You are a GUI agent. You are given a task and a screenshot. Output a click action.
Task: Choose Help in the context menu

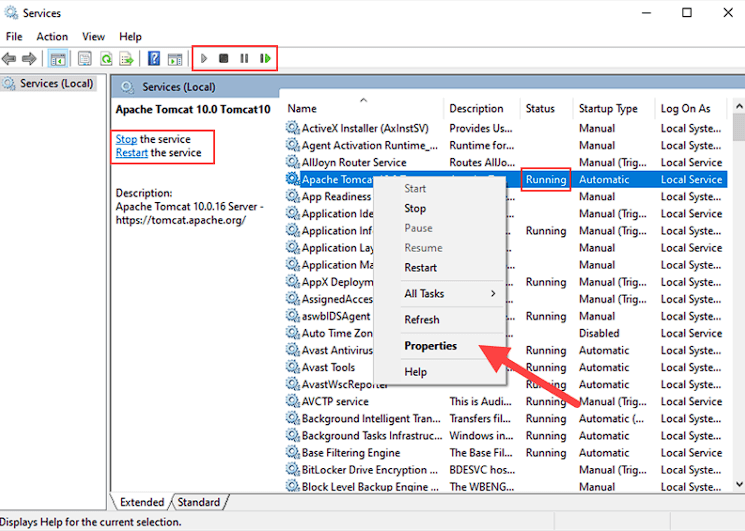click(x=416, y=372)
